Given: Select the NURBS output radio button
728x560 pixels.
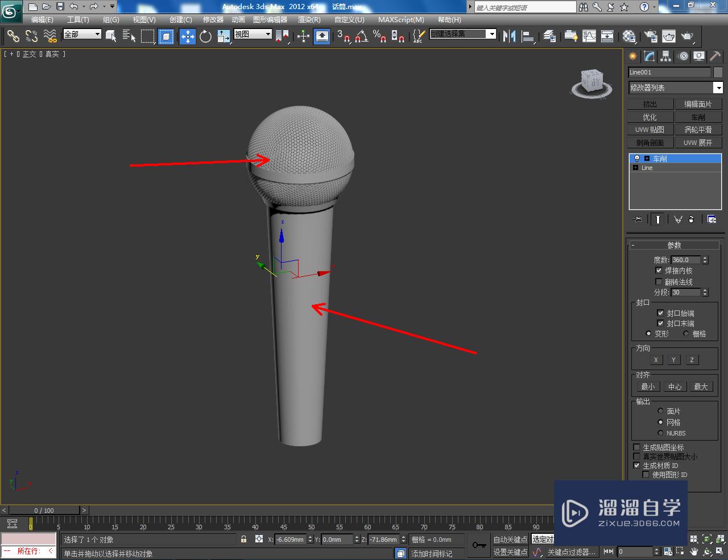Looking at the screenshot, I should 660,433.
